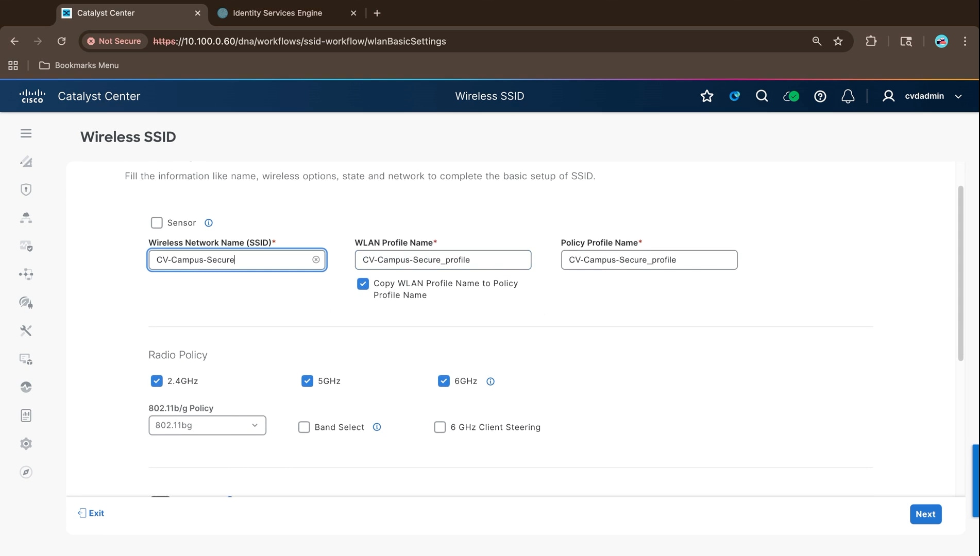Open a new browser tab
The height and width of the screenshot is (556, 980).
click(x=377, y=13)
